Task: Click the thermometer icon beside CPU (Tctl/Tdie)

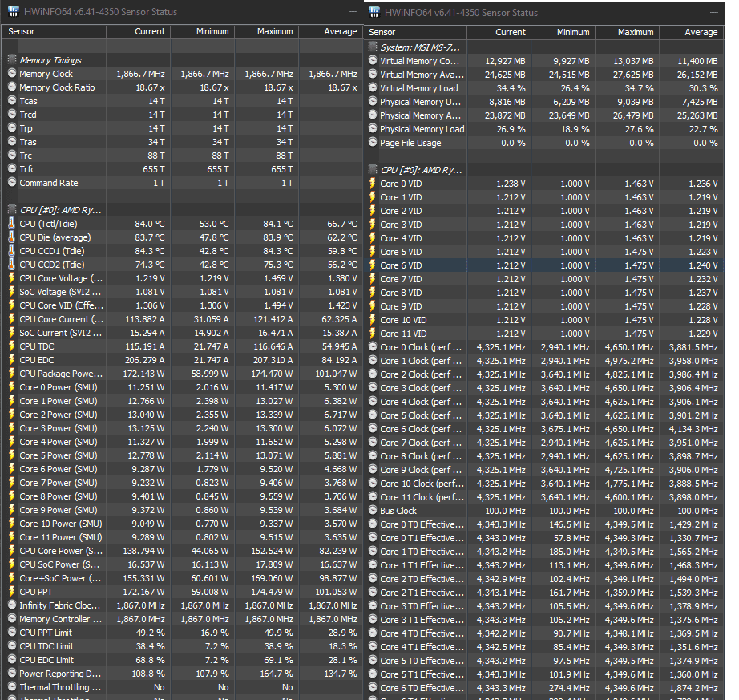Action: point(12,224)
